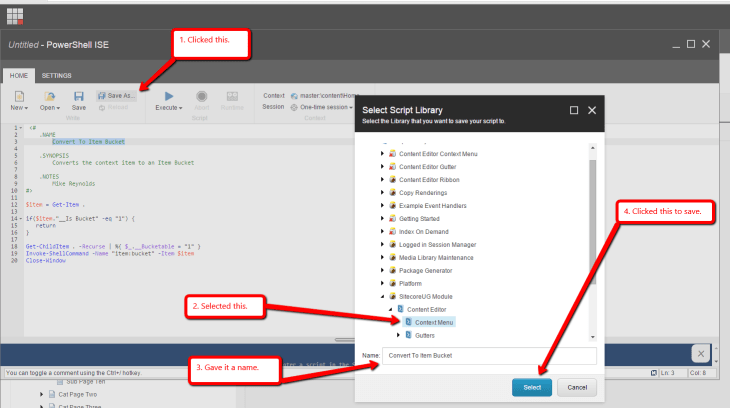Open the New dropdown arrow
The width and height of the screenshot is (730, 408).
point(26,108)
